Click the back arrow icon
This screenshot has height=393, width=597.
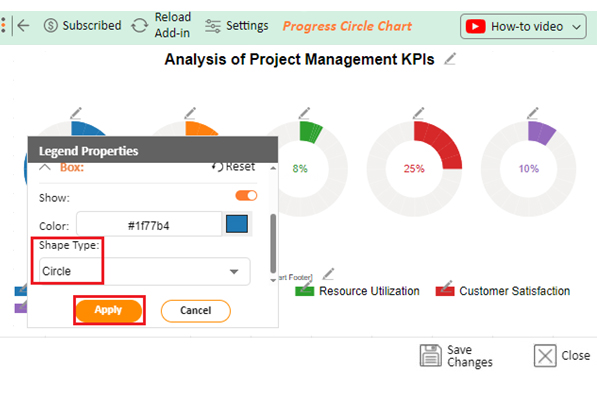click(x=23, y=26)
